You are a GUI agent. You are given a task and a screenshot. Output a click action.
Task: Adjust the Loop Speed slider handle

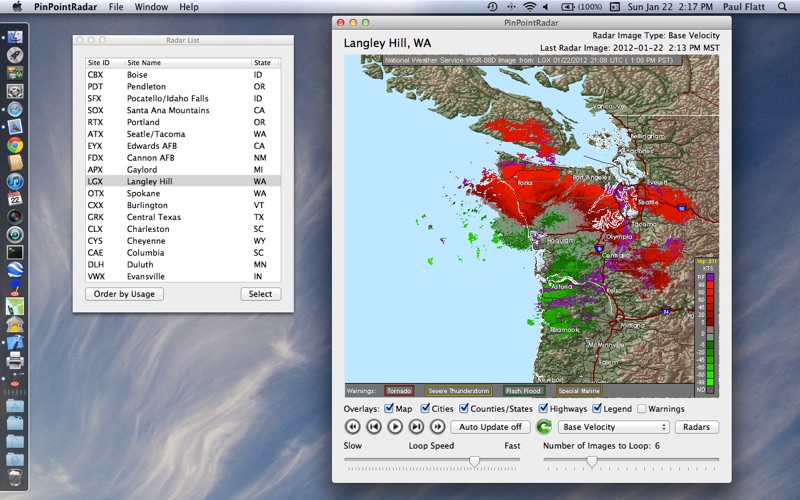point(474,461)
